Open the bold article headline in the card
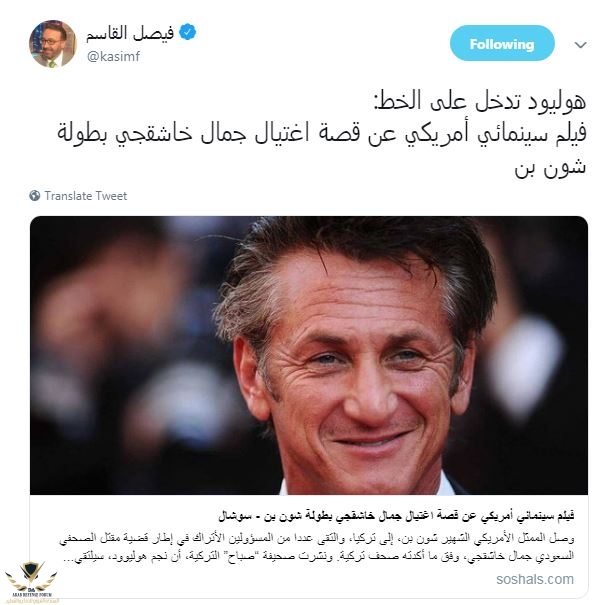 click(396, 516)
